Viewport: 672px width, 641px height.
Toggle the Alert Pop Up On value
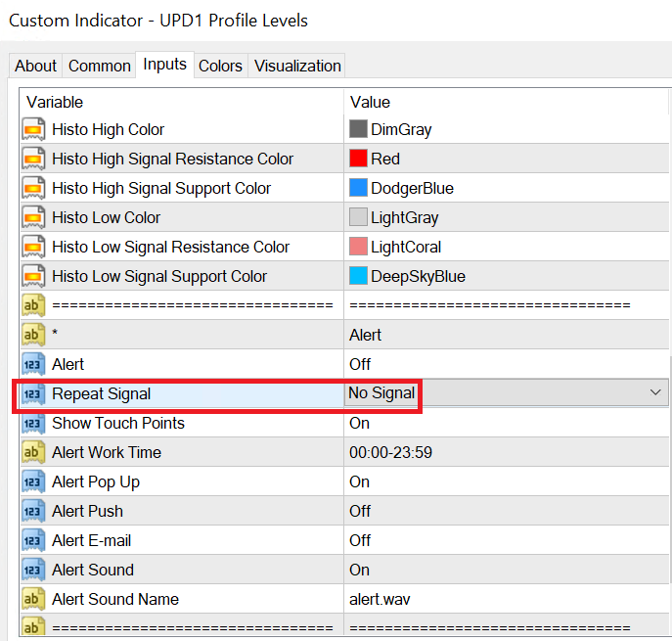pos(360,481)
